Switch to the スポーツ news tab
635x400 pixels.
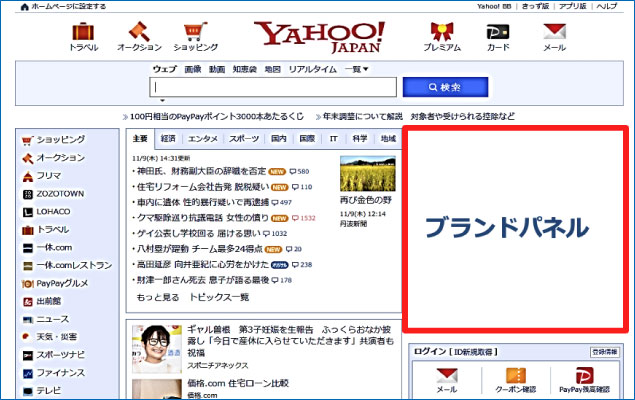tap(244, 139)
